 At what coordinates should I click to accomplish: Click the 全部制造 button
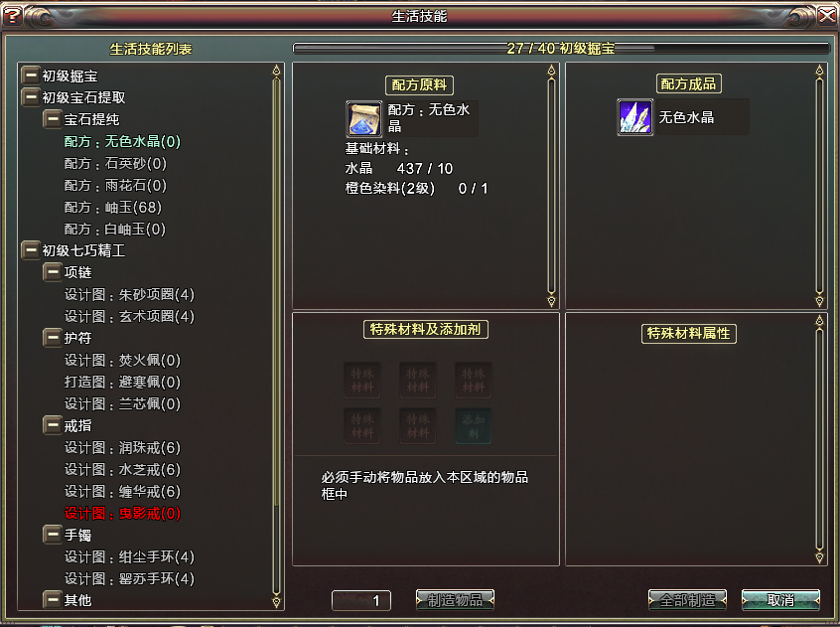(x=687, y=600)
